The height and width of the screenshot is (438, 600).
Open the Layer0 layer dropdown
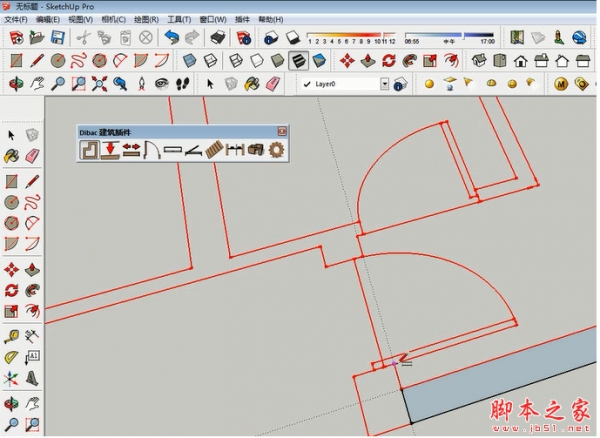(384, 85)
